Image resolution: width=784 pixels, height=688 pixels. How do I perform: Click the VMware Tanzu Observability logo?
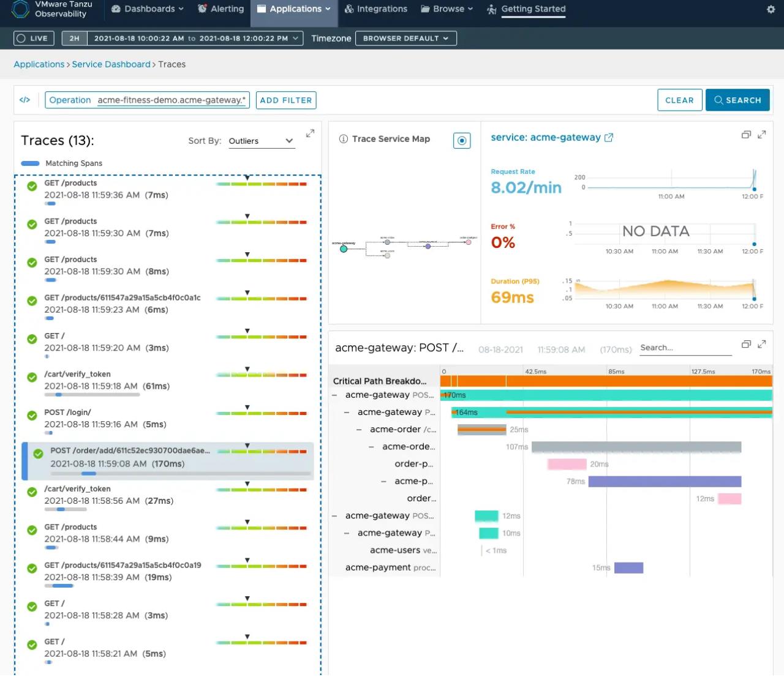[21, 9]
